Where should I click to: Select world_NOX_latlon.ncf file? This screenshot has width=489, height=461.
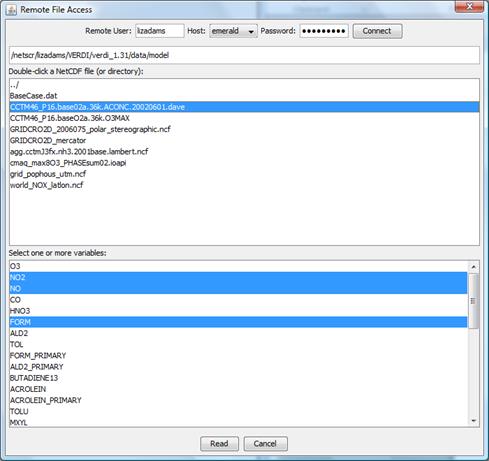click(244, 185)
